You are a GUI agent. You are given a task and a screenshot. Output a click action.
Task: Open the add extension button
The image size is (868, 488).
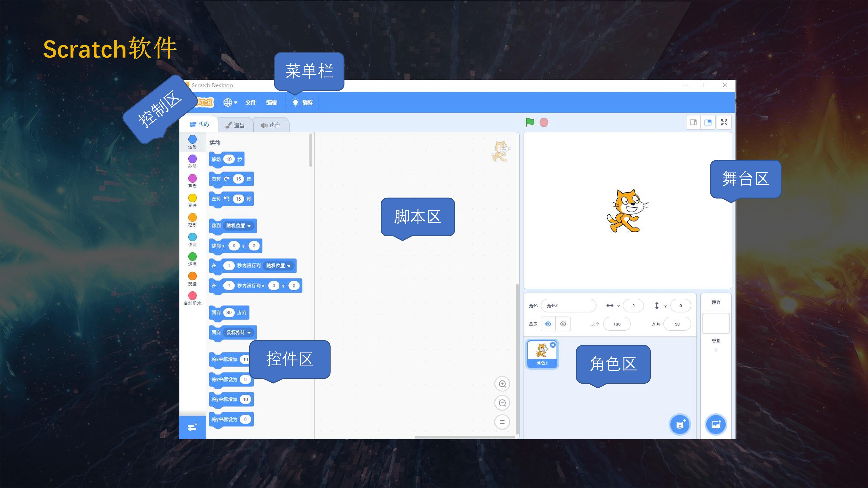point(192,427)
